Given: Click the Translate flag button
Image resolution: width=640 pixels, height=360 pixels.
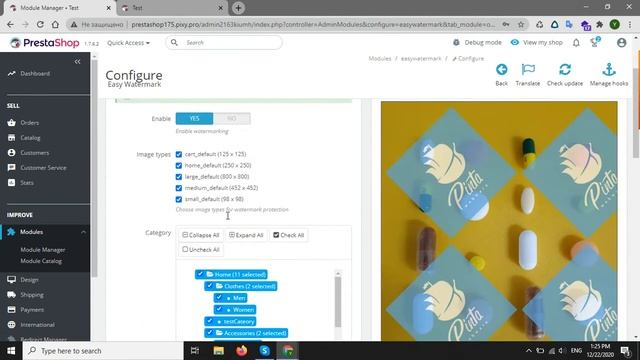Looking at the screenshot, I should point(528,75).
